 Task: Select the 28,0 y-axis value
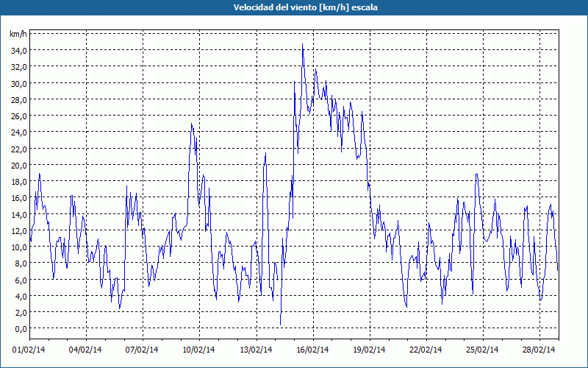coord(18,99)
